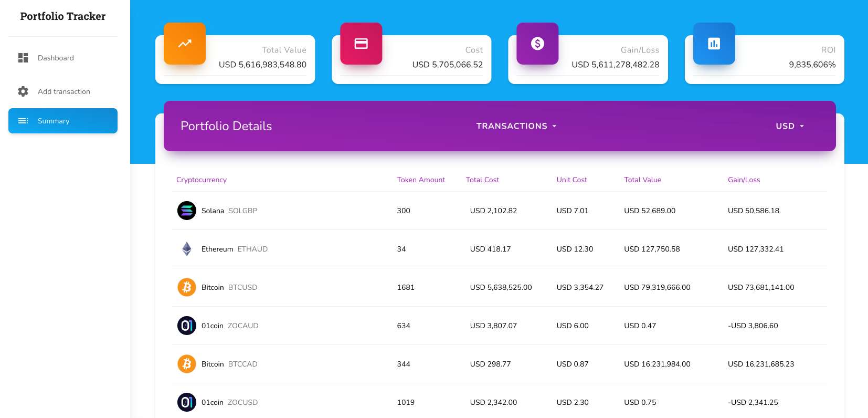Click the Portfolio Tracker title link
This screenshot has height=418, width=868.
coord(63,16)
